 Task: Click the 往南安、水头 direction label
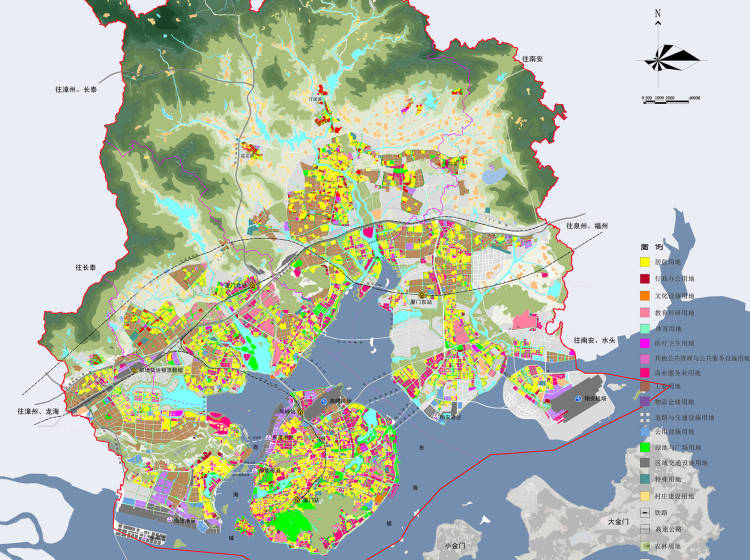(x=595, y=340)
